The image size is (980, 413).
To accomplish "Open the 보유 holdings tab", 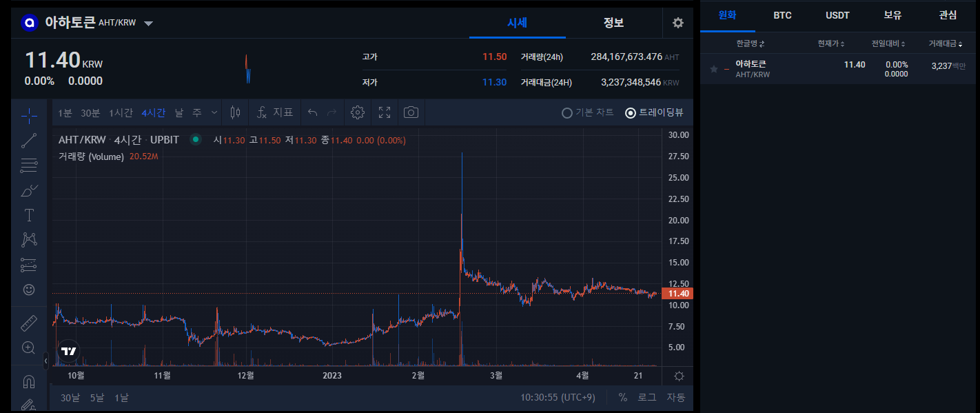I will [x=892, y=15].
